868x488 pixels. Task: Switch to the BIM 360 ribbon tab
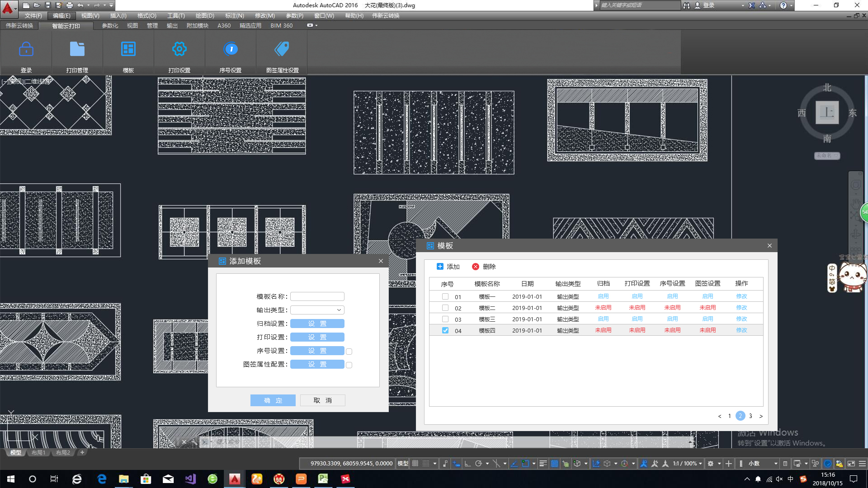(x=281, y=26)
